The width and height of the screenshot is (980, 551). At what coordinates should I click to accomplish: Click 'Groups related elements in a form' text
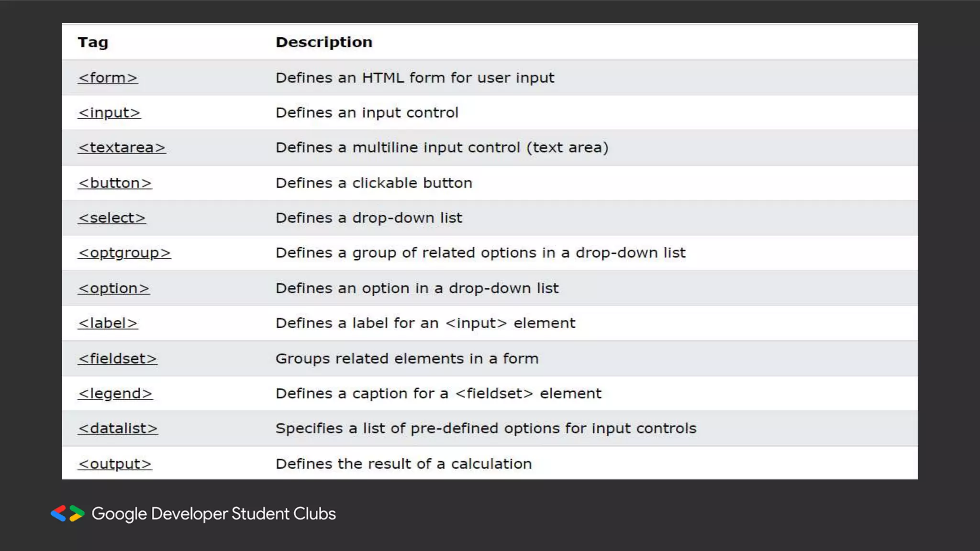click(x=407, y=359)
